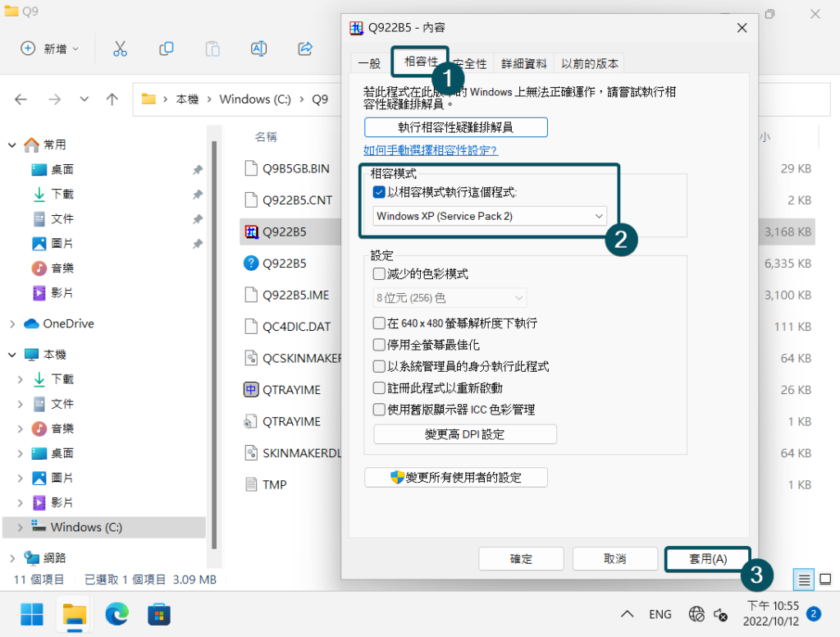Go forward with the right arrow in Explorer
The width and height of the screenshot is (840, 637).
coord(55,99)
